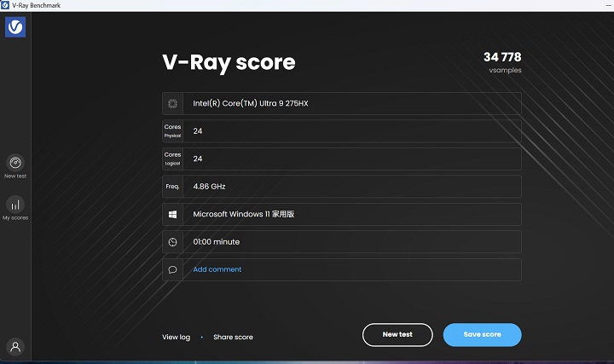This screenshot has width=614, height=364.
Task: Click the Microsoft Windows 11 text
Action: [x=244, y=214]
